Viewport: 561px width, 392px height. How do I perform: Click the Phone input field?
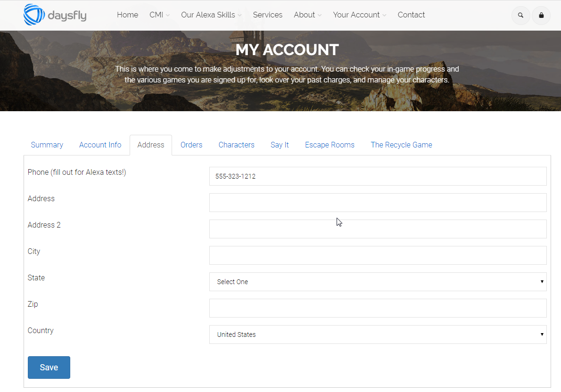[x=378, y=176]
